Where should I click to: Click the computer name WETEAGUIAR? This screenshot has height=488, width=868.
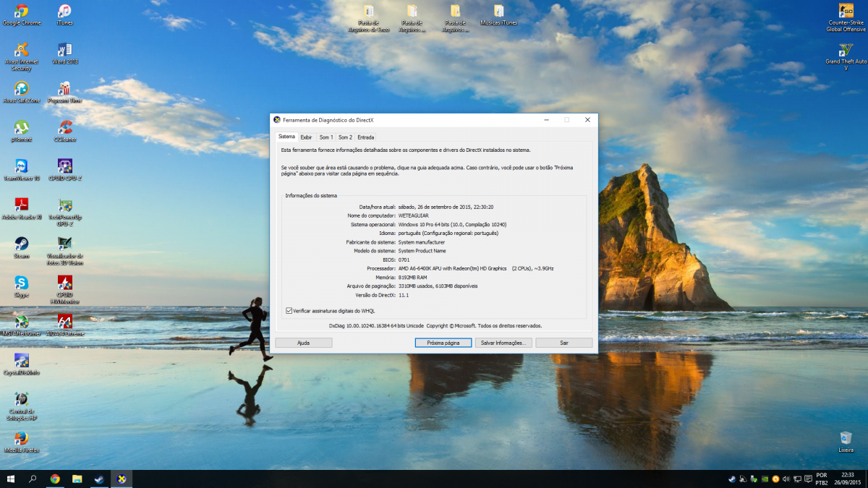415,215
